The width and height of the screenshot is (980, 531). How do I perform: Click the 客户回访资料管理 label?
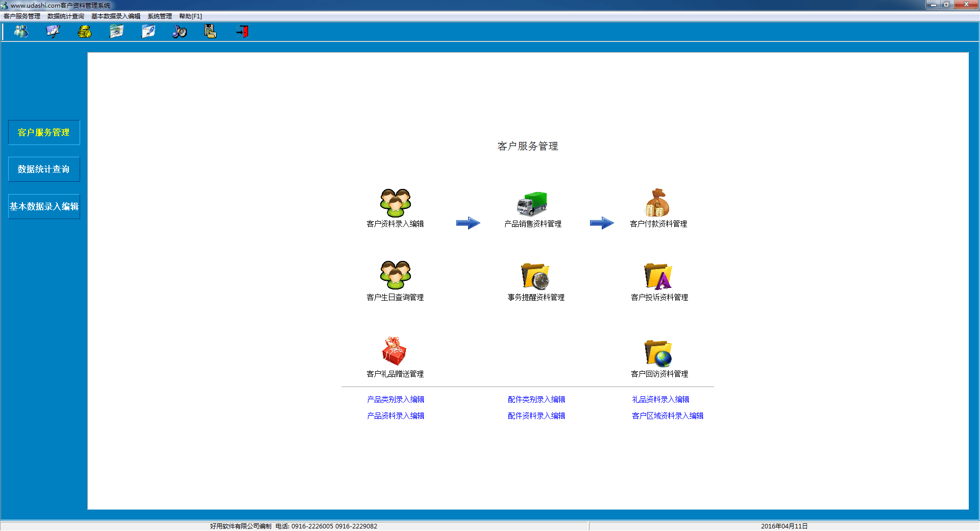pos(659,374)
